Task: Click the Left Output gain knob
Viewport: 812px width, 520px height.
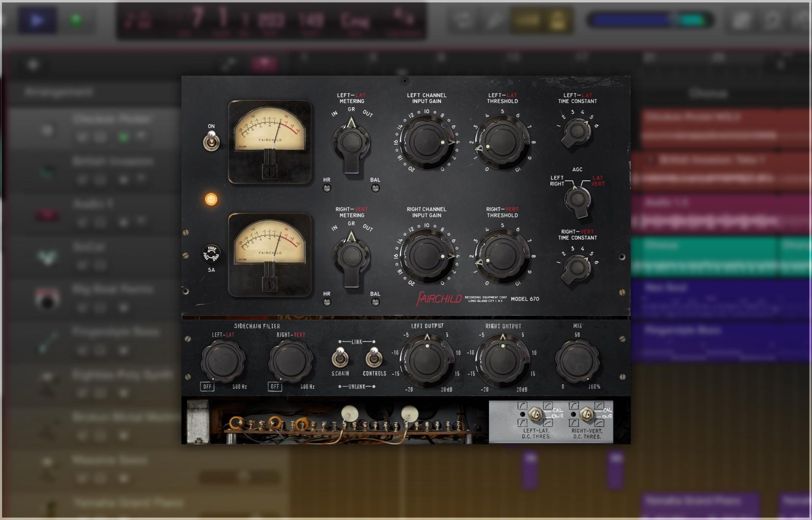Action: click(x=427, y=360)
